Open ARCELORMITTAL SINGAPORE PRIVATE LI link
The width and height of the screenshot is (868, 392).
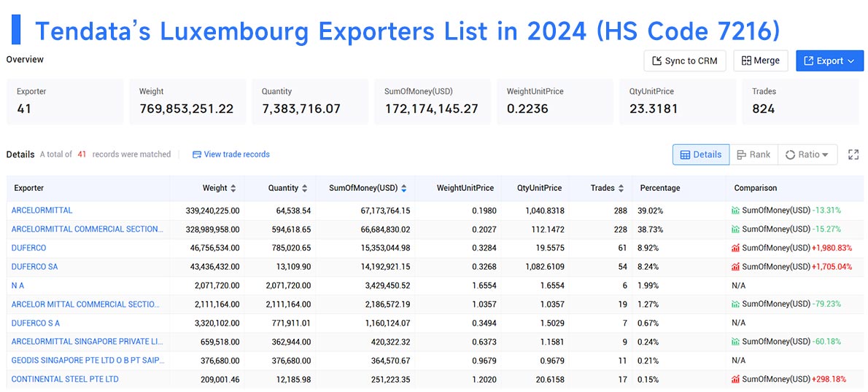(x=88, y=342)
